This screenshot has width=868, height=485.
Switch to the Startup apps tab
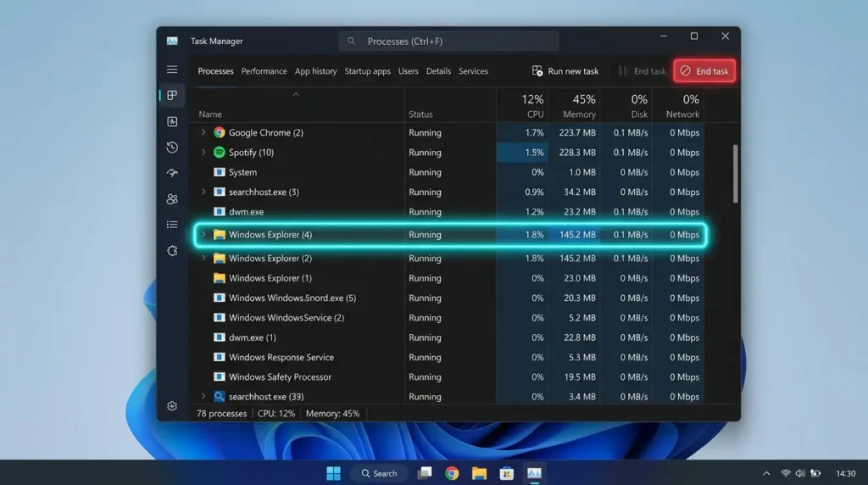click(368, 71)
